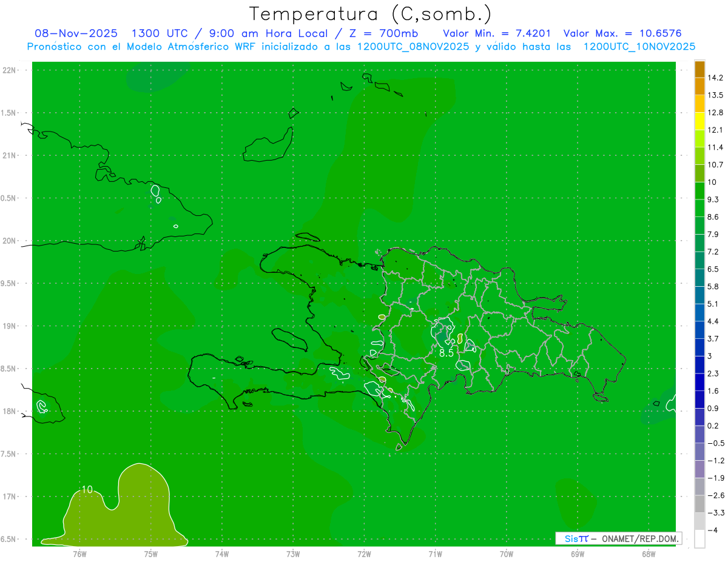Screen dimensions: 728x562
Task: Click the dark orange swatch above 14.2
Action: [x=699, y=69]
